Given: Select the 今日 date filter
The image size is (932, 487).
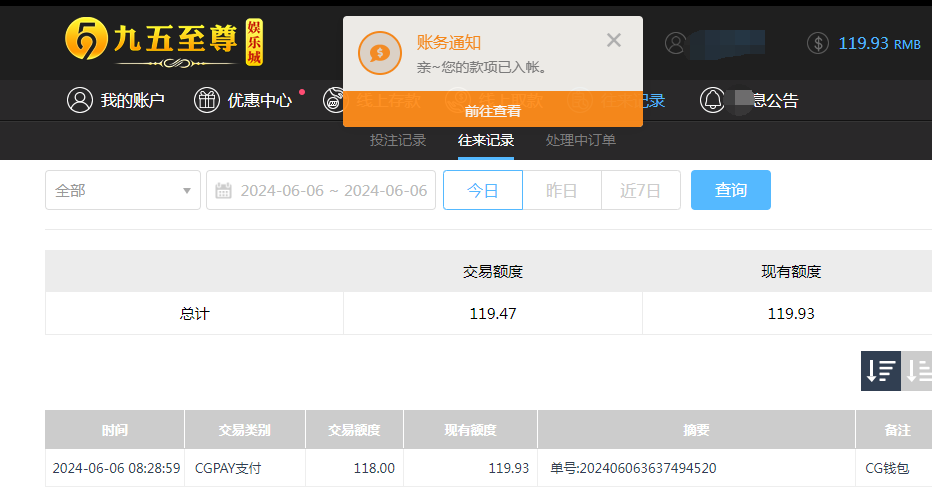Looking at the screenshot, I should point(483,190).
